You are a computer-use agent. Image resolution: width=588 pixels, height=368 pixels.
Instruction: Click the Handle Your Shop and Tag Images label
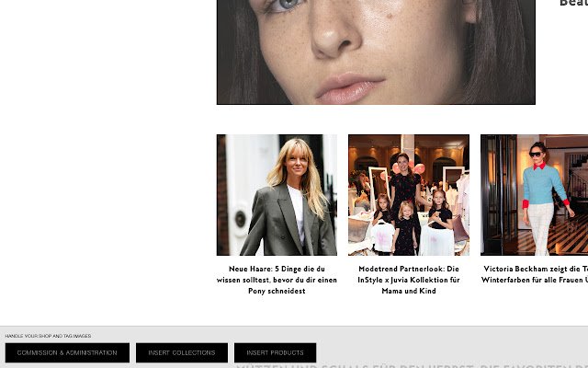48,336
